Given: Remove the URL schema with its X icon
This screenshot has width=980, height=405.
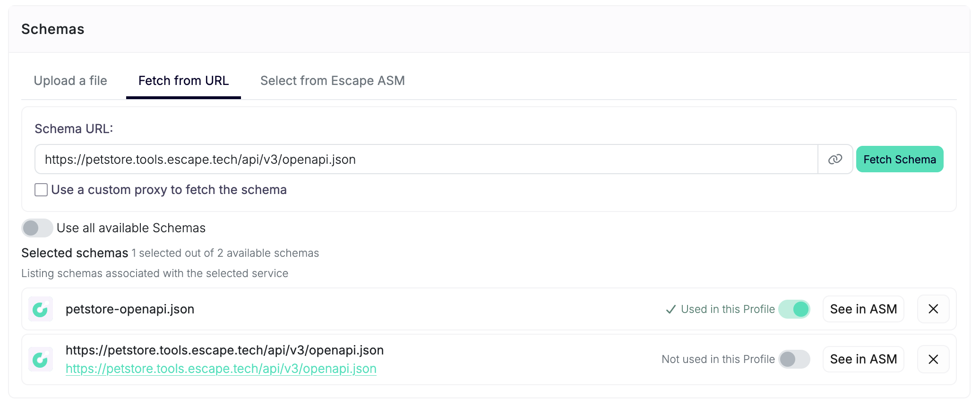Looking at the screenshot, I should point(933,360).
